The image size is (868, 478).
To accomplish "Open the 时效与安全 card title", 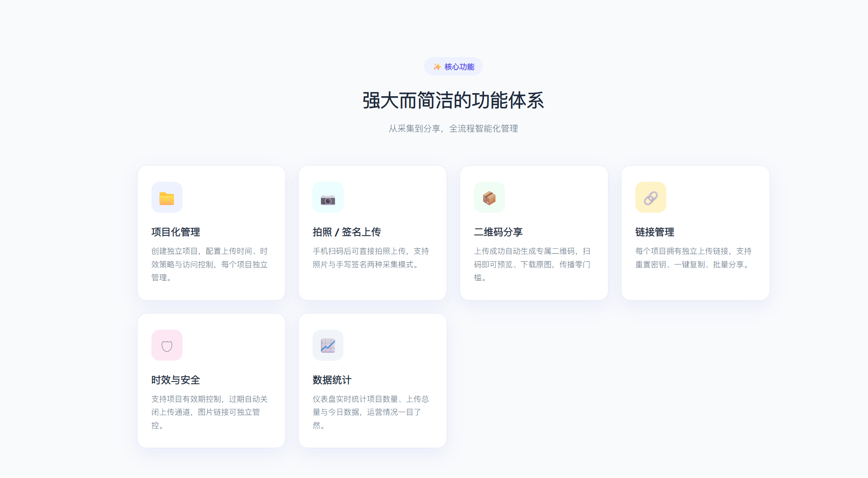I will point(176,380).
